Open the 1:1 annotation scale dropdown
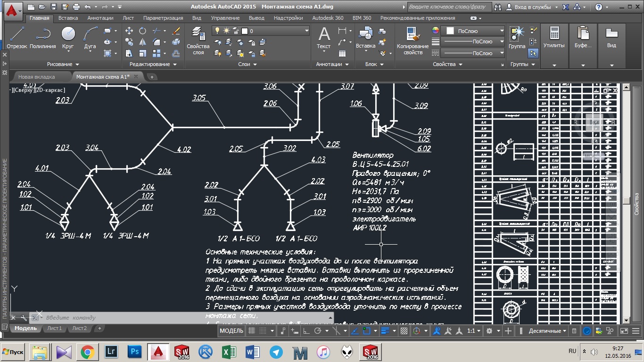The width and height of the screenshot is (644, 362). pyautogui.click(x=474, y=331)
